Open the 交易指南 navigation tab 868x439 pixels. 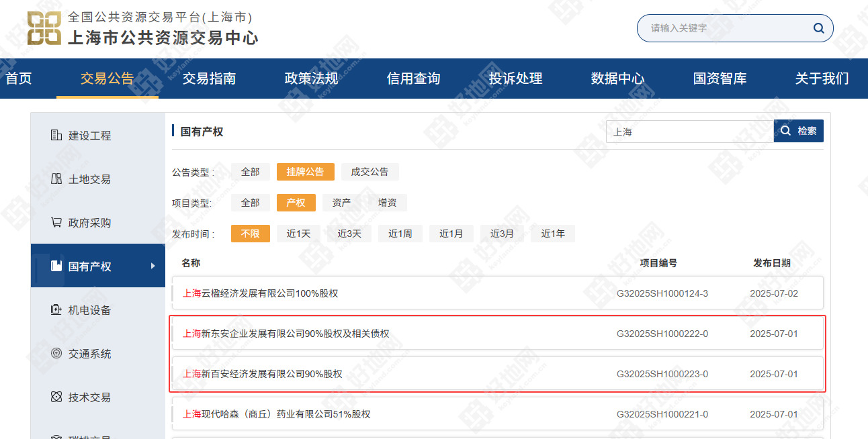coord(210,79)
